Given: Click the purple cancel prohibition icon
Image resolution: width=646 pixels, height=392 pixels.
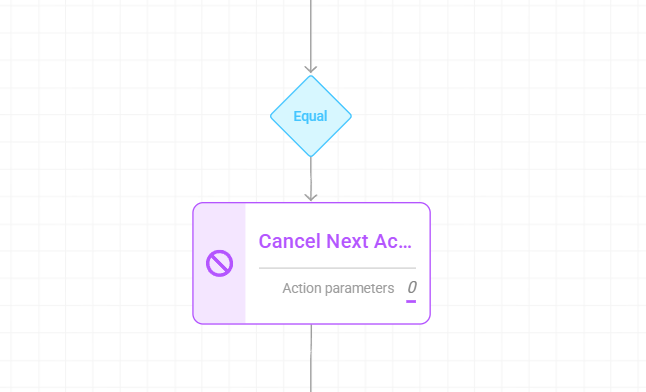Looking at the screenshot, I should click(x=220, y=263).
